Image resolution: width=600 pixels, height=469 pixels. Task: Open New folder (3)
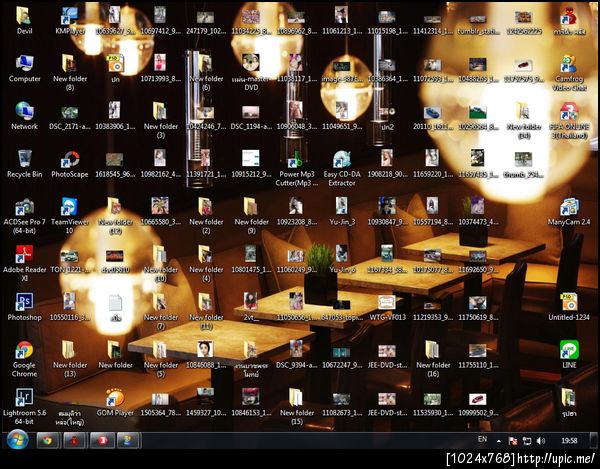coord(161,121)
